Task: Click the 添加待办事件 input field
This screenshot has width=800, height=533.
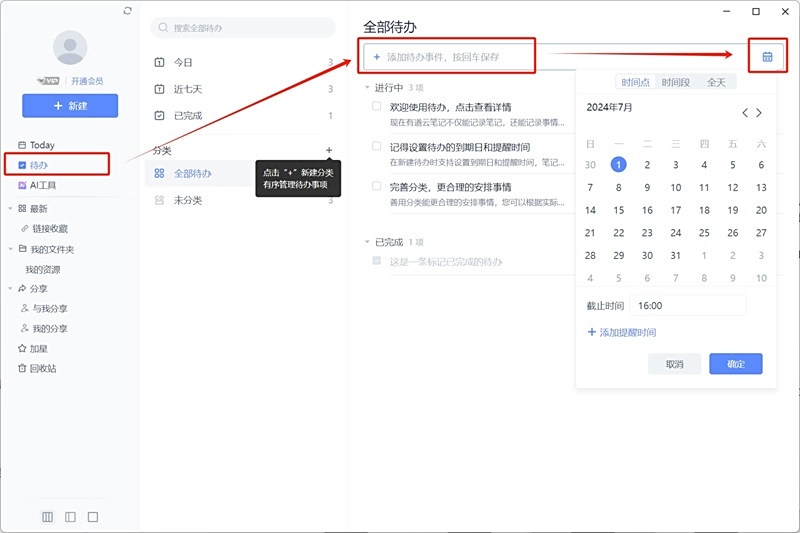Action: pos(556,57)
